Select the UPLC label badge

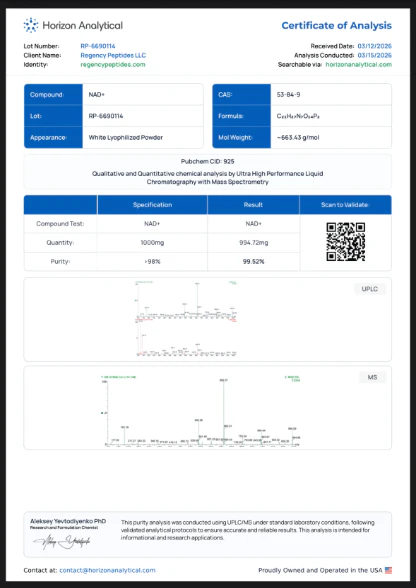pyautogui.click(x=370, y=289)
